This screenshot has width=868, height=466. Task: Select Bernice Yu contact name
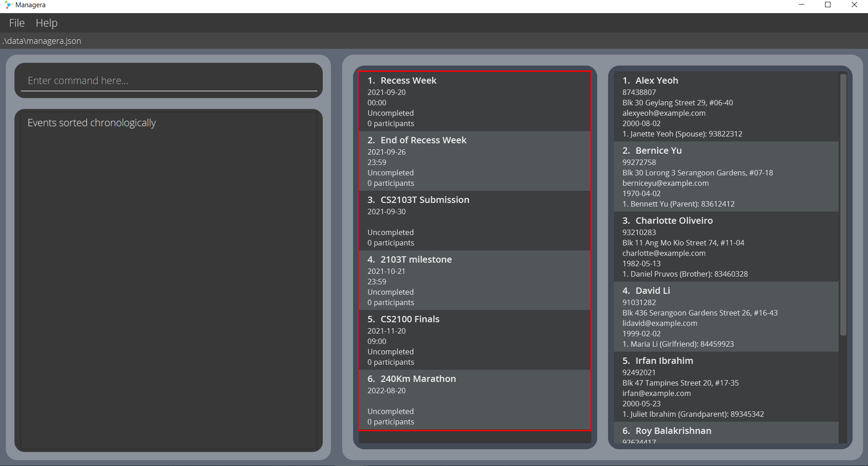[x=659, y=151]
